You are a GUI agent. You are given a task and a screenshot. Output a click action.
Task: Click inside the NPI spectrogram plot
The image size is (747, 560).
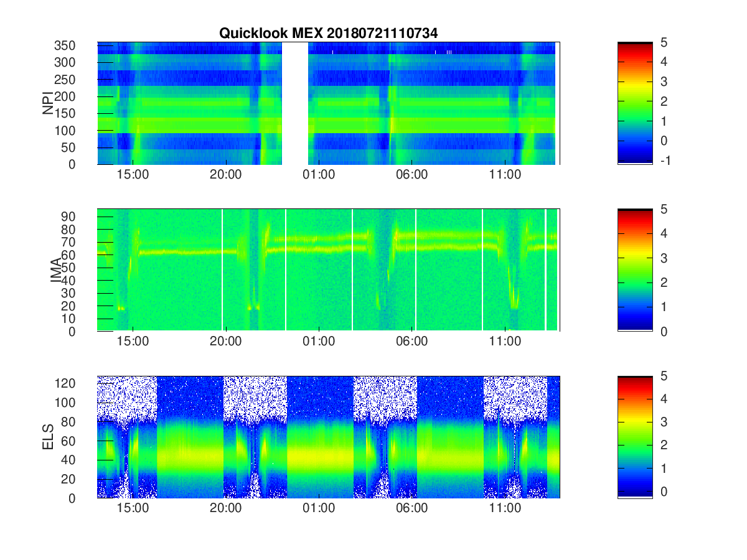tap(328, 103)
